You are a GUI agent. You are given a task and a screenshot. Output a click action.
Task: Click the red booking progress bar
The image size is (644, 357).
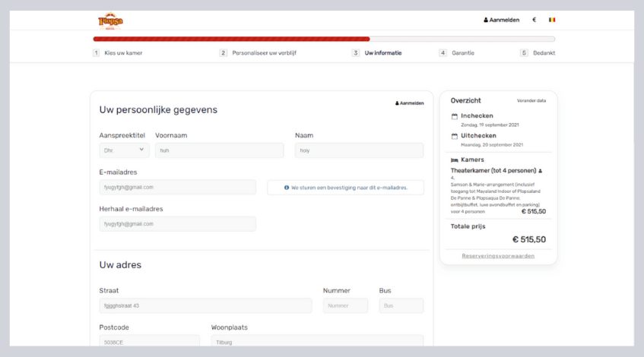[x=231, y=39]
